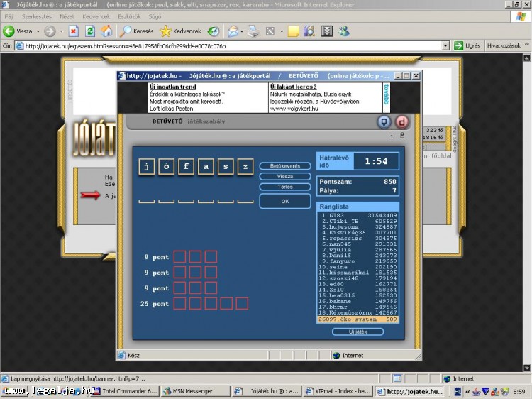Click the Törlés clear button
The height and width of the screenshot is (399, 532).
[x=285, y=187]
